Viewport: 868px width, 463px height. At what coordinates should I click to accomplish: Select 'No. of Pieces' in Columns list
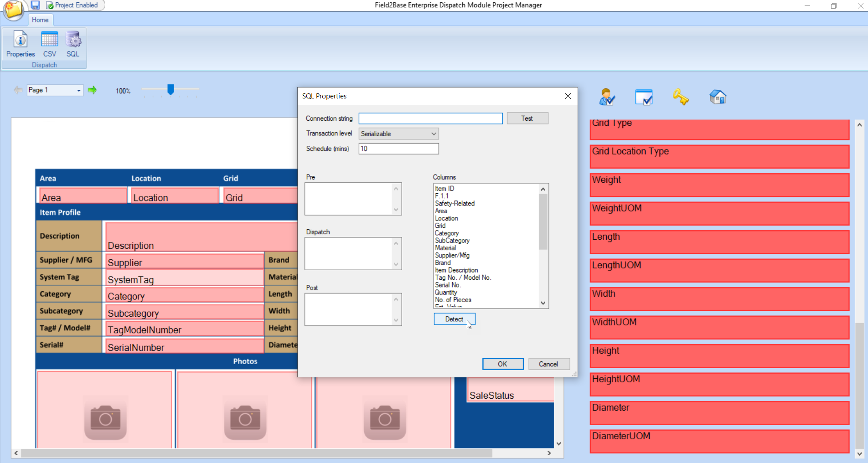point(453,300)
